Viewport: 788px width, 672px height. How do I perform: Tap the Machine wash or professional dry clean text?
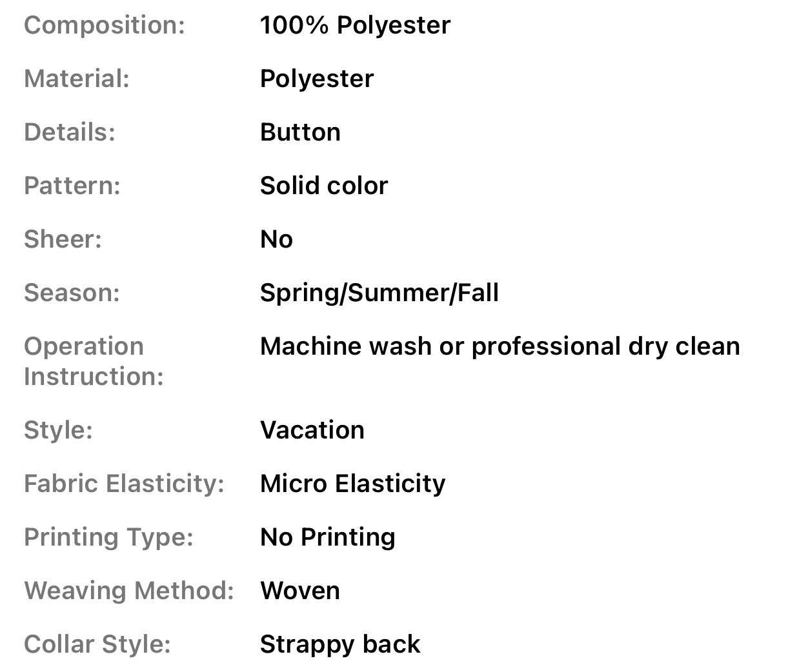(x=500, y=346)
